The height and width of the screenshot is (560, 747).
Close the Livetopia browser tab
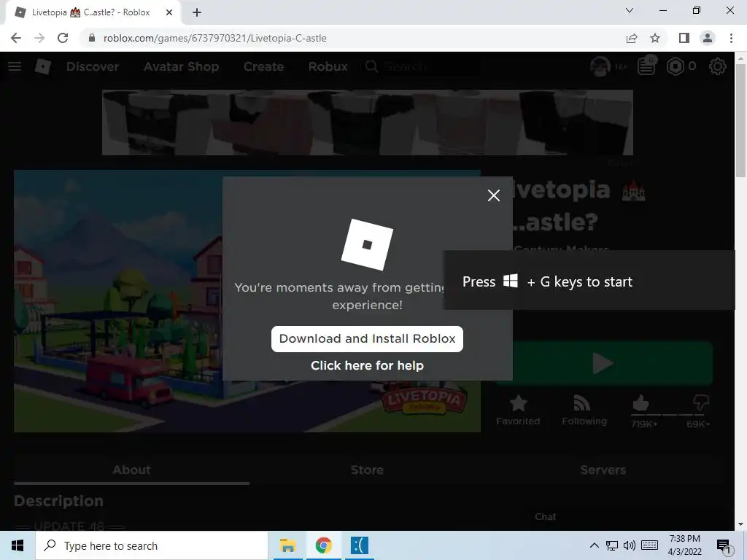pos(169,12)
